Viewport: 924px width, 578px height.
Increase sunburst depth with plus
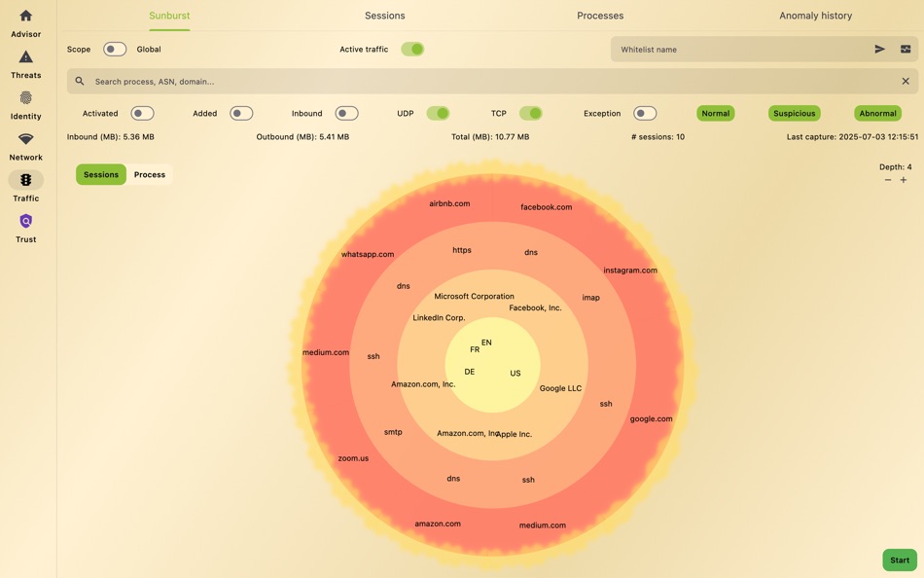[904, 180]
